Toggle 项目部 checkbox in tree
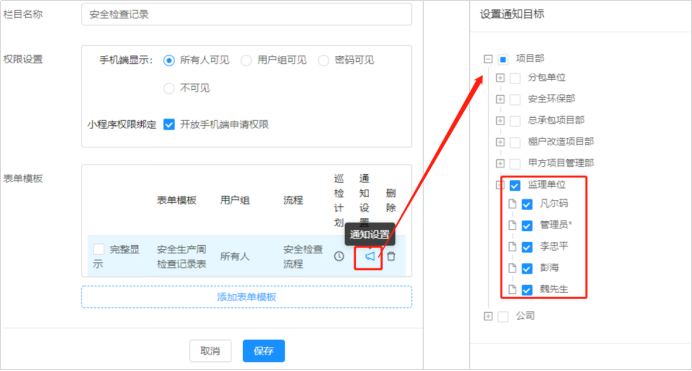This screenshot has width=692, height=371. [x=503, y=59]
